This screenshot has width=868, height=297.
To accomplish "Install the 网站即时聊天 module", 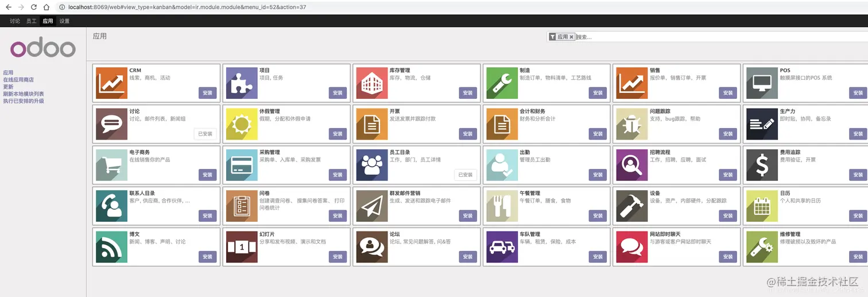I will [728, 257].
